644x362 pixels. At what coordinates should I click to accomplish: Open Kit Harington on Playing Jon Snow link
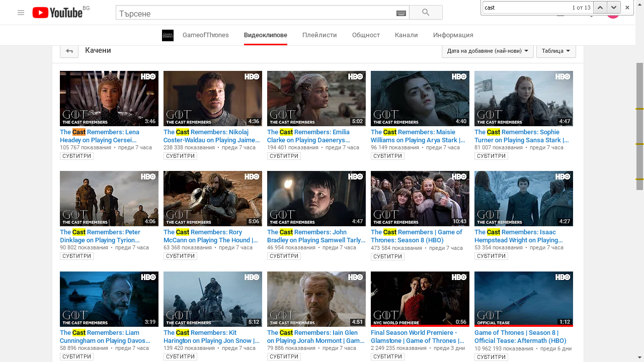tap(211, 337)
